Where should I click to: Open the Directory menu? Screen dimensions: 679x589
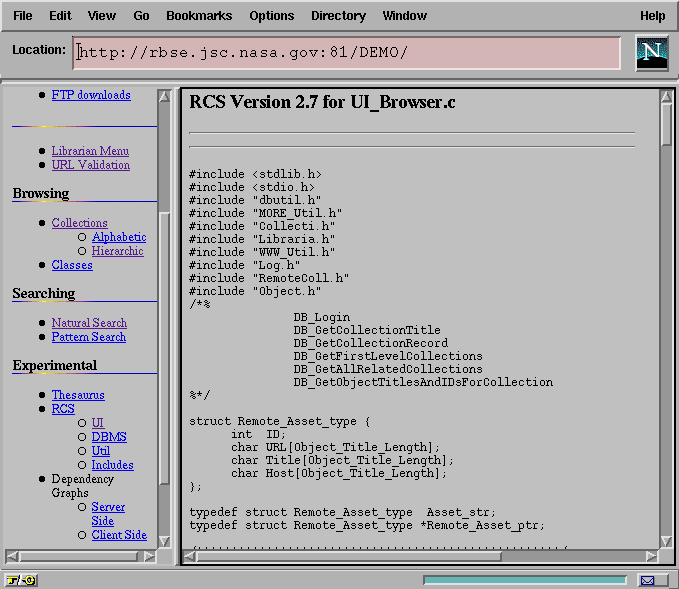[338, 16]
